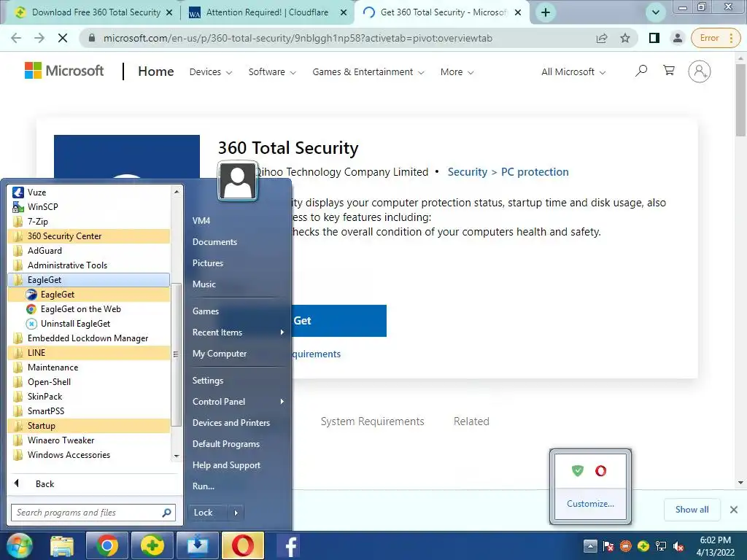Open the Chrome side panel icon
747x560 pixels.
654,38
